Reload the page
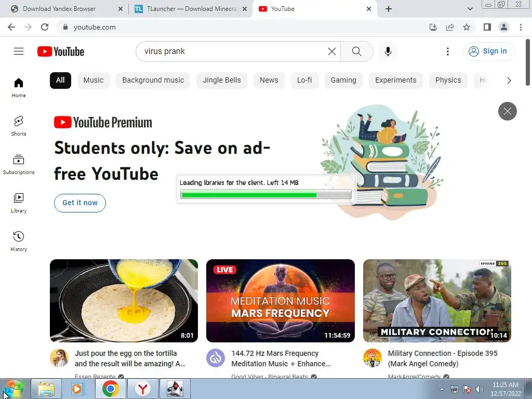 pos(45,27)
